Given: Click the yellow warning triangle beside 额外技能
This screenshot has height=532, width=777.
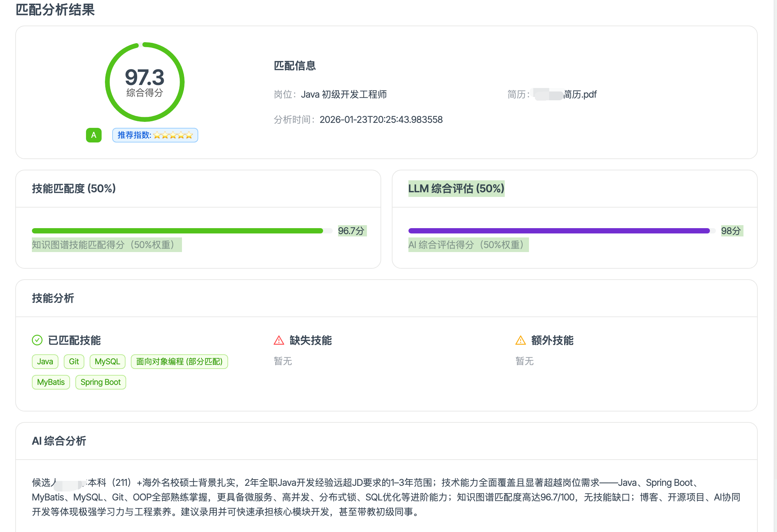Looking at the screenshot, I should [521, 340].
